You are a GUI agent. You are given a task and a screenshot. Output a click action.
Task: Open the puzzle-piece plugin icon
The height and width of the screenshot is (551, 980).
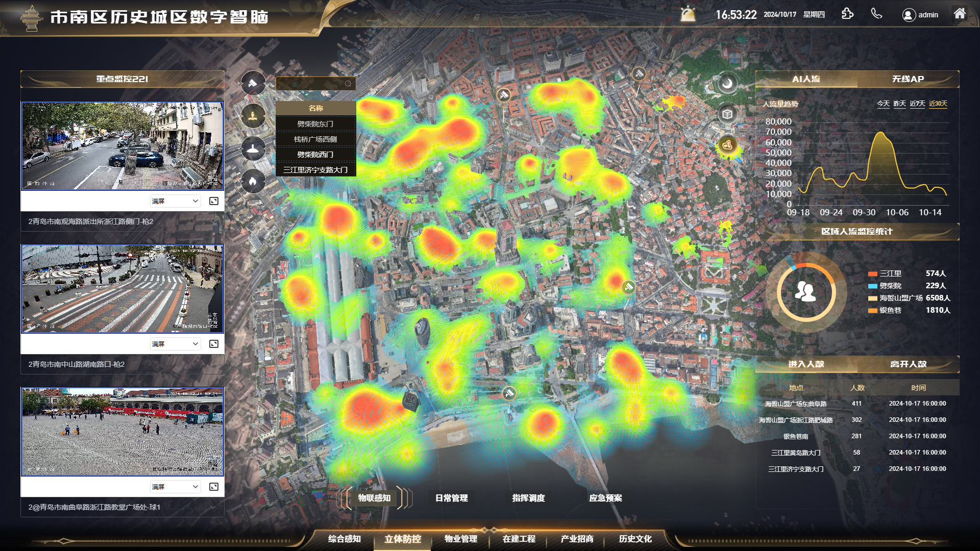pyautogui.click(x=847, y=14)
